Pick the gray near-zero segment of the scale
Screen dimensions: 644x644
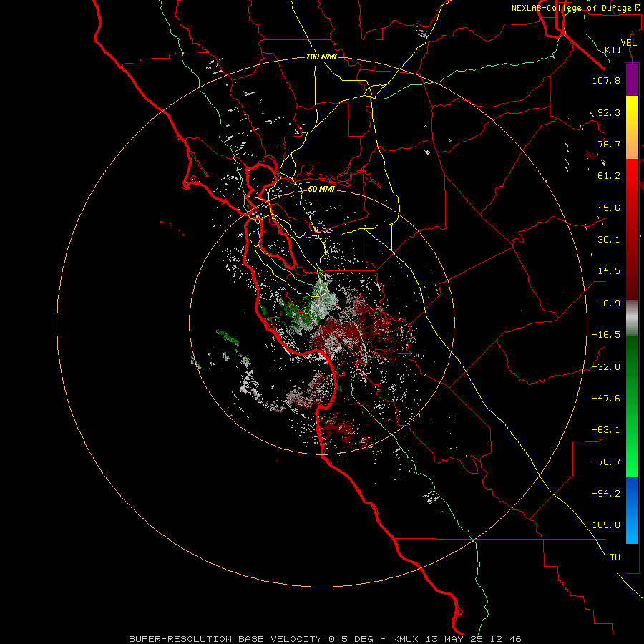(632, 318)
